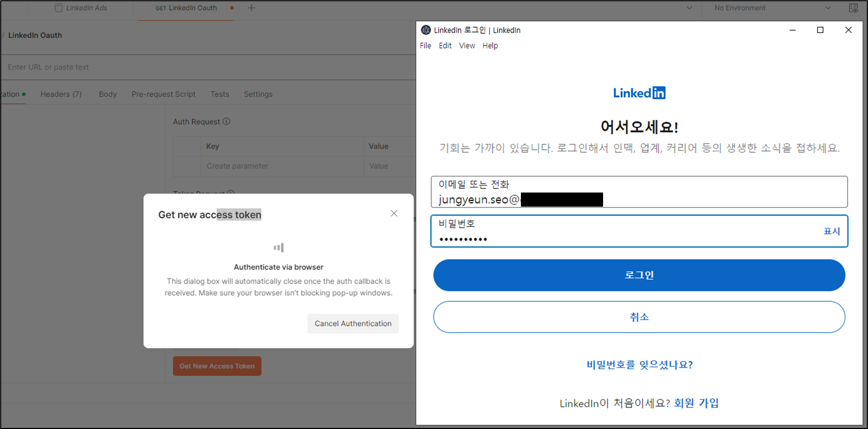The image size is (868, 429).
Task: Click the Auth Request info icon
Action: point(227,121)
